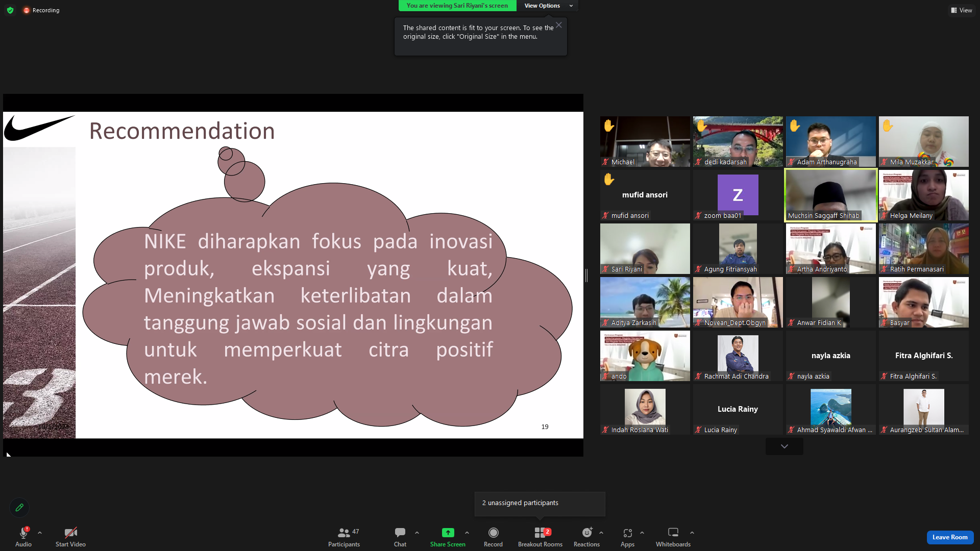Select Adam Arthanugraha's video tile
The width and height of the screenshot is (980, 551).
coord(831,141)
